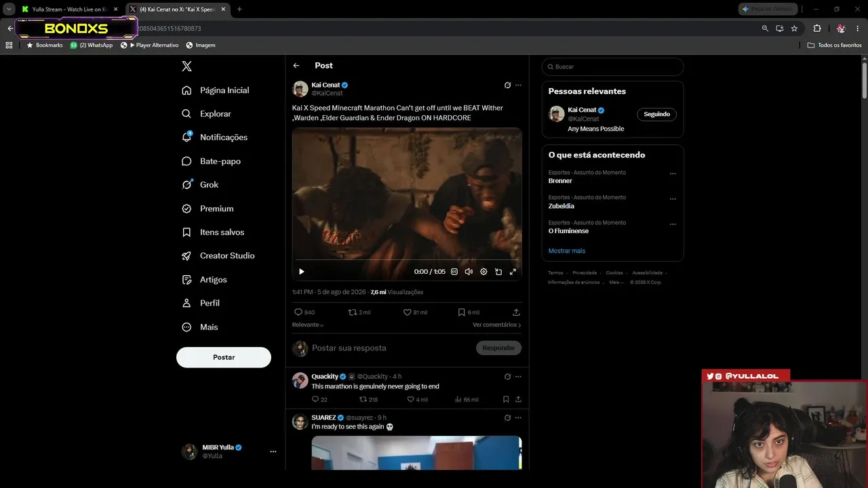The width and height of the screenshot is (868, 488).
Task: Open the Relevante reply sorting dropdown
Action: click(x=308, y=325)
